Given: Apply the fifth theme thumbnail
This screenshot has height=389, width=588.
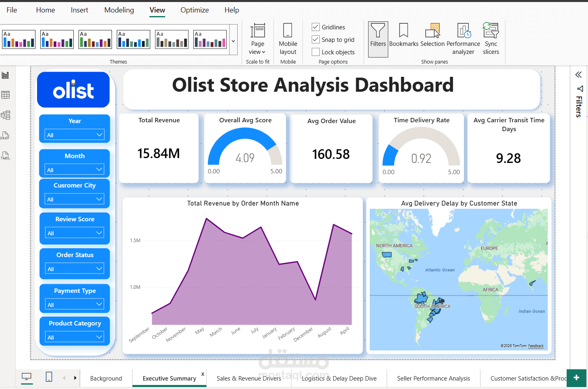Looking at the screenshot, I should tap(172, 39).
